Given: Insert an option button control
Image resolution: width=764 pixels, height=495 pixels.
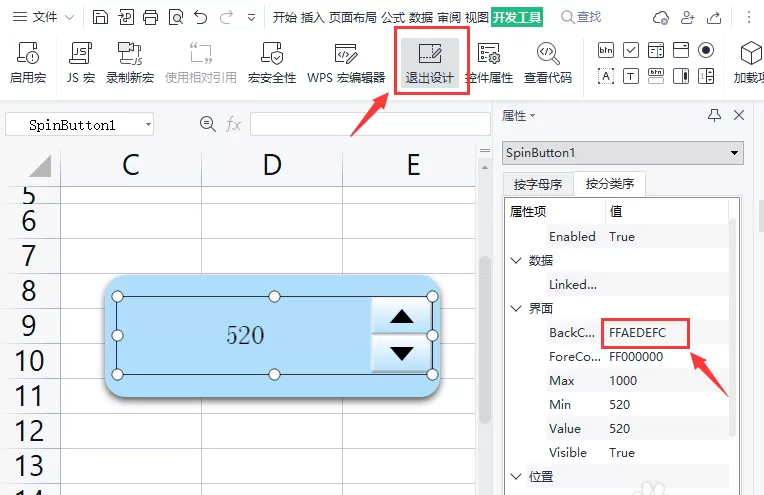Looking at the screenshot, I should [706, 50].
